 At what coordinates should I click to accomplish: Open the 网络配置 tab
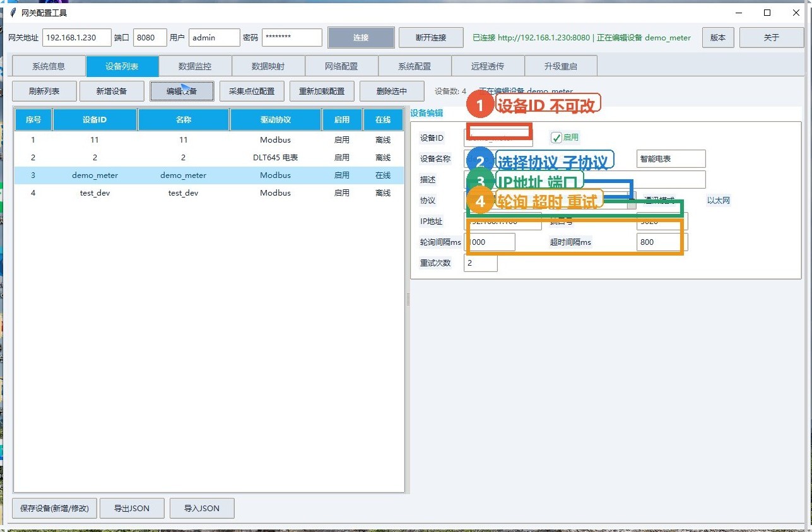pyautogui.click(x=341, y=66)
